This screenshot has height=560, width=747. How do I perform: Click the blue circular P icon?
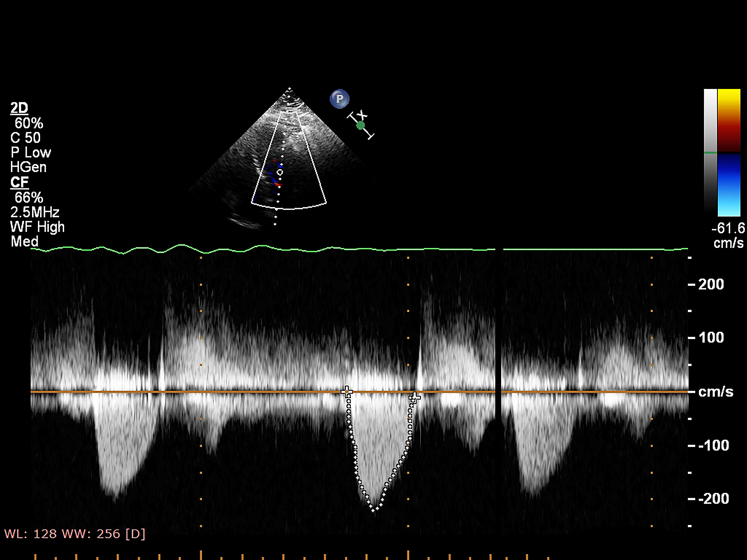[x=340, y=99]
